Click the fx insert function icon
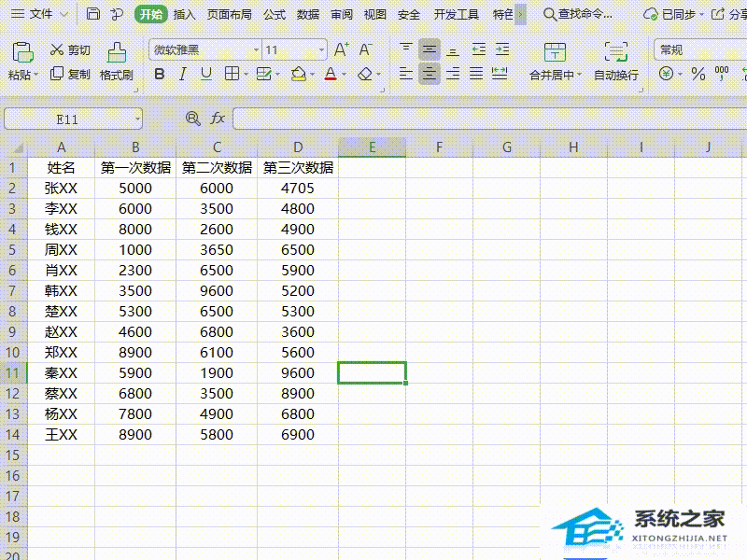747x560 pixels. click(x=218, y=119)
